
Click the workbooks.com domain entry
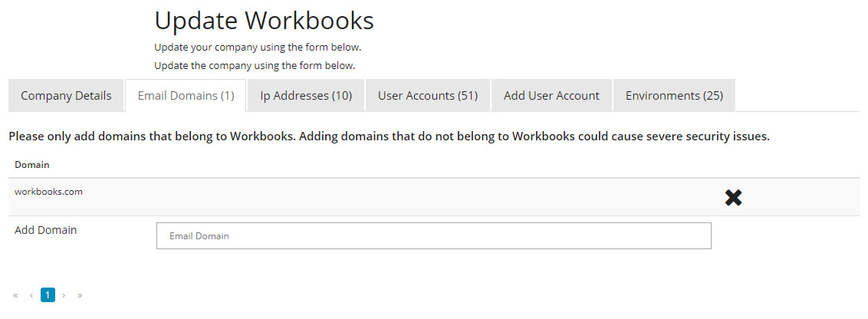49,192
